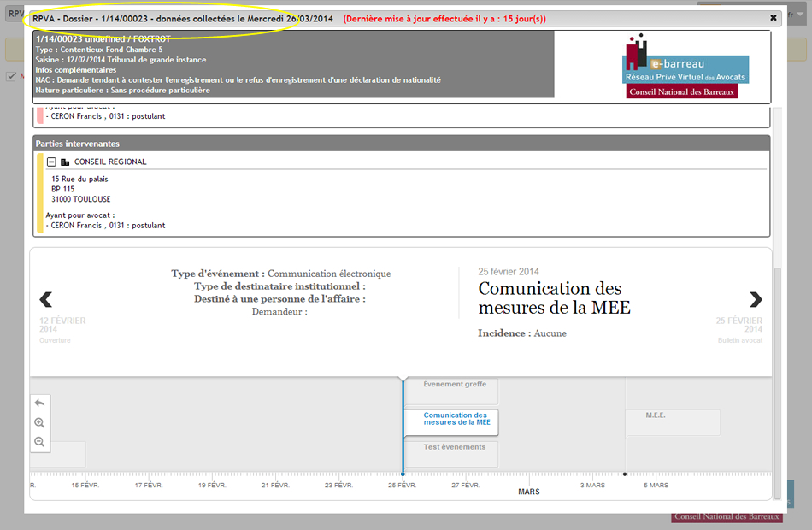This screenshot has width=812, height=530.
Task: Collapse the CONSEIL REGIONAL party entry
Action: (53, 162)
